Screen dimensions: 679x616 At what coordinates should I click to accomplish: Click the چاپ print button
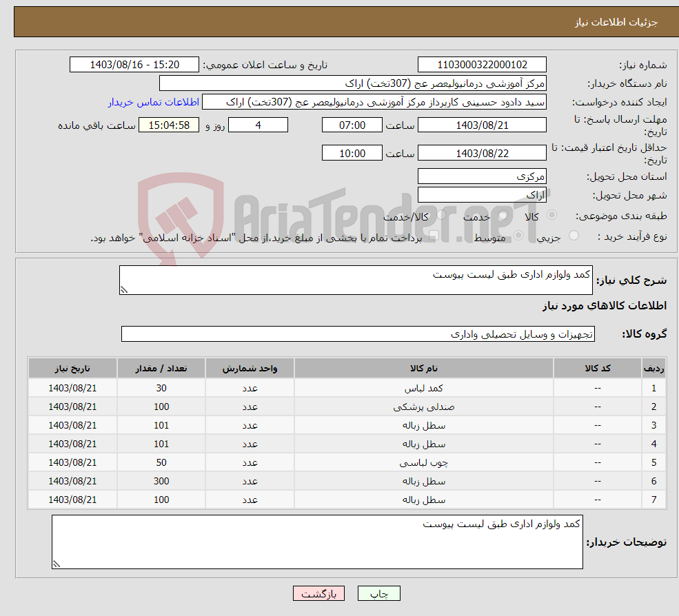(x=379, y=593)
